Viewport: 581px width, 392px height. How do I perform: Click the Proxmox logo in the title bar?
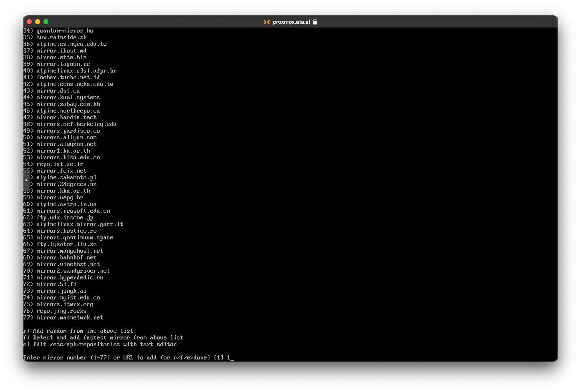[x=267, y=22]
